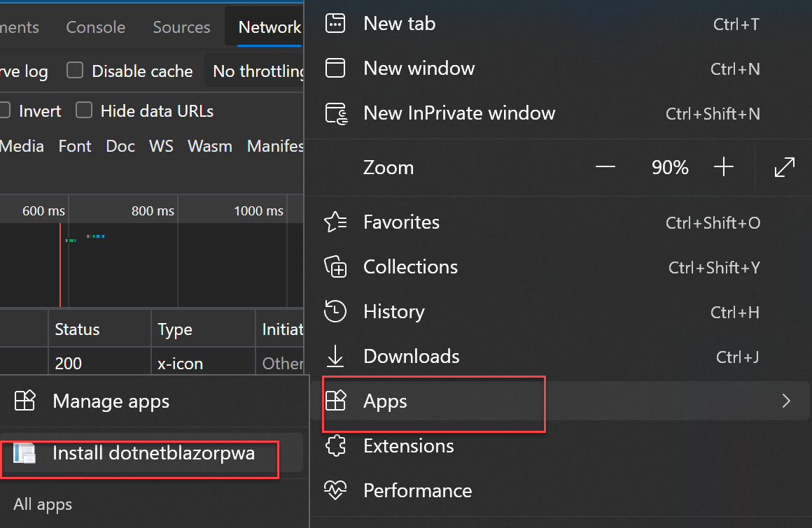Open the No throttling dropdown

pyautogui.click(x=256, y=71)
